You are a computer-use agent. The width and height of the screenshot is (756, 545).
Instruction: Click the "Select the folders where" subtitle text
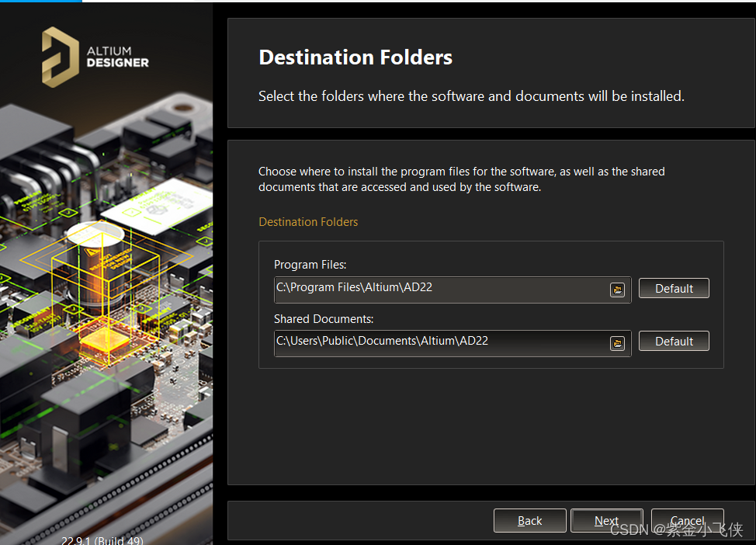tap(471, 97)
